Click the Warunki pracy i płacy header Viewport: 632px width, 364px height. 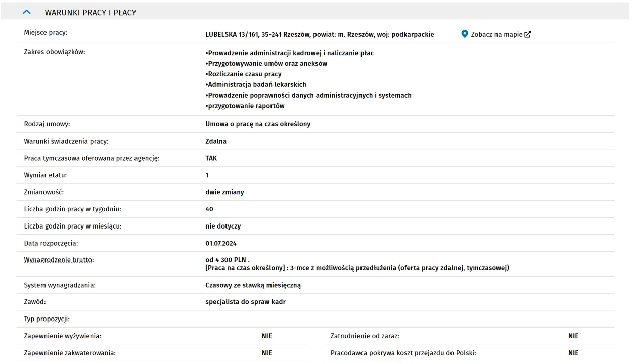click(91, 13)
